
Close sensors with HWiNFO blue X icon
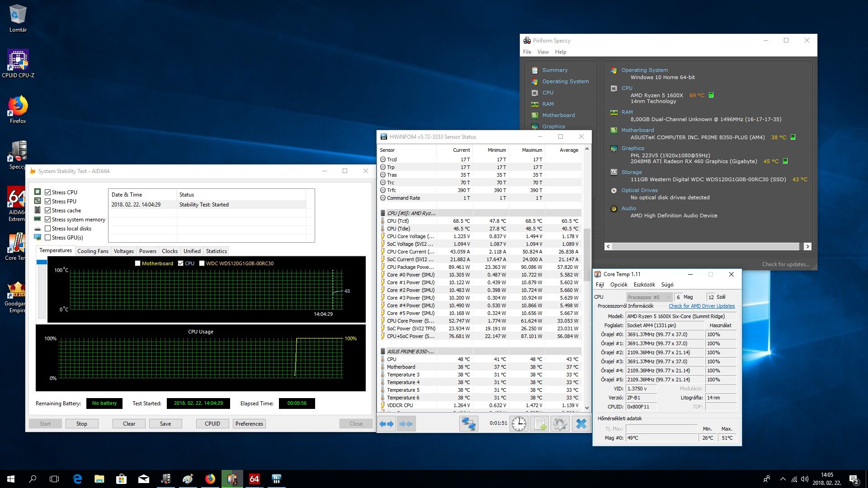tap(581, 424)
